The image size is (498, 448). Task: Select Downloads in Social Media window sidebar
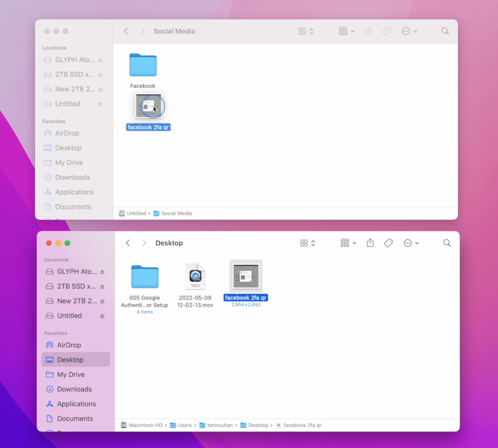tap(74, 177)
